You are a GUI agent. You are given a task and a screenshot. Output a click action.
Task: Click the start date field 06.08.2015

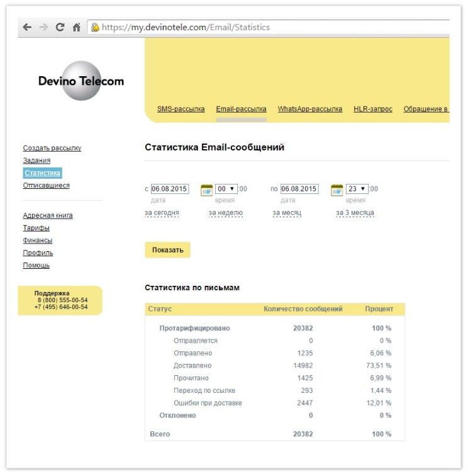pyautogui.click(x=170, y=189)
